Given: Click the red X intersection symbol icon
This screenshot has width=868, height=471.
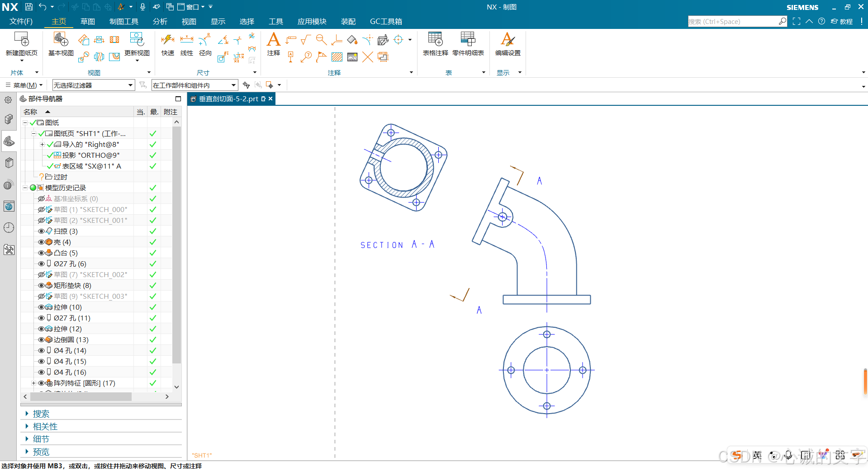Looking at the screenshot, I should pos(367,57).
